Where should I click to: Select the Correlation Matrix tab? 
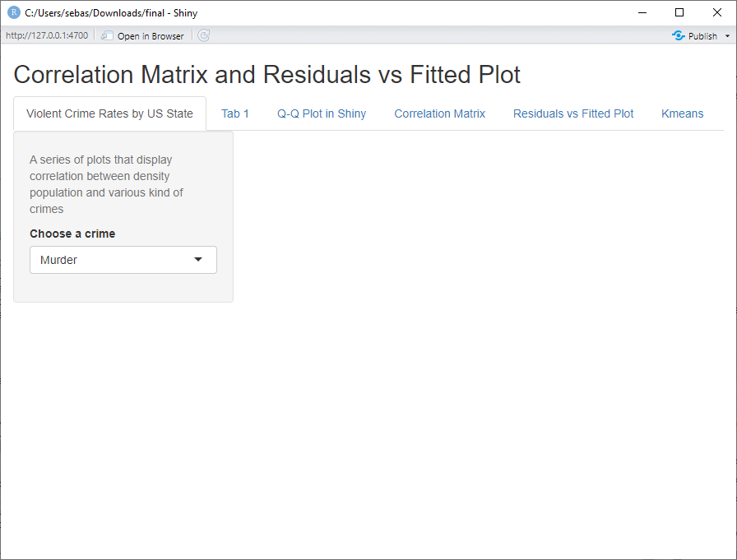[x=440, y=113]
